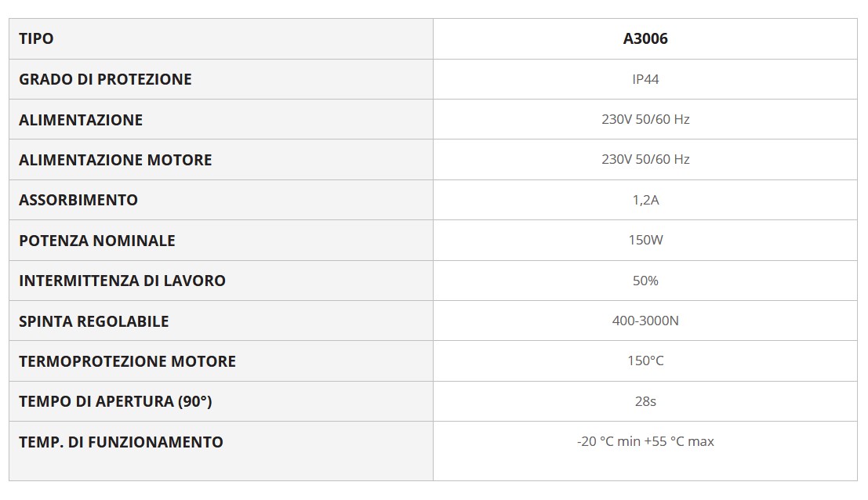Click the TEMP. DI FUNZIONAMENTO label
The height and width of the screenshot is (500, 868).
[121, 442]
